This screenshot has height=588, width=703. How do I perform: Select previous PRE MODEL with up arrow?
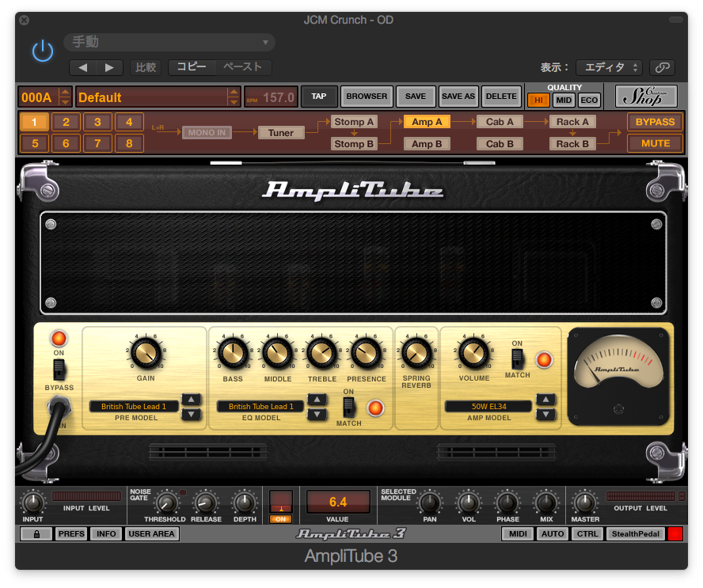tap(192, 400)
